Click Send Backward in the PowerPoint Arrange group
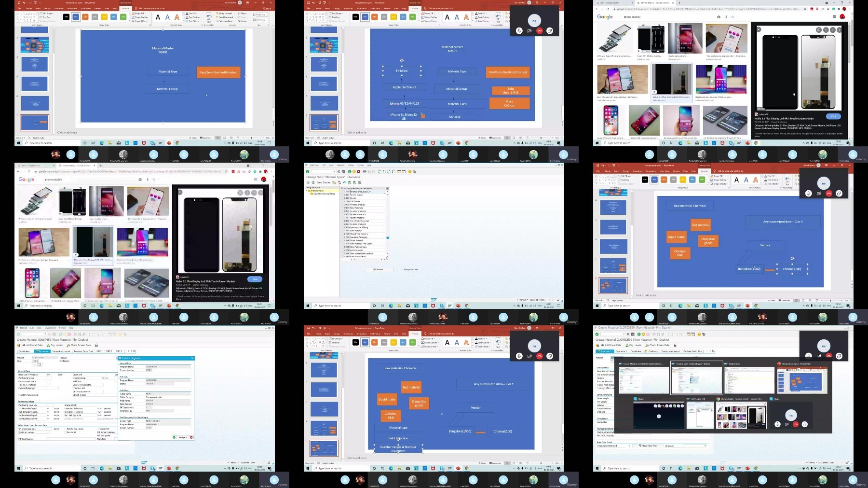Image resolution: width=868 pixels, height=488 pixels. coord(225,17)
